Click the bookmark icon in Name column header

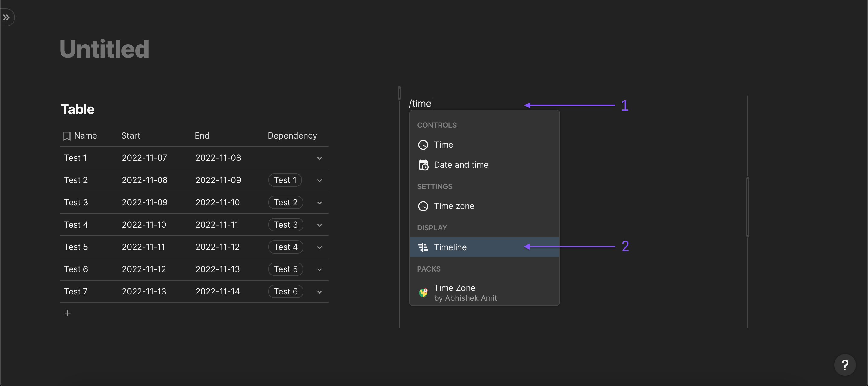67,136
